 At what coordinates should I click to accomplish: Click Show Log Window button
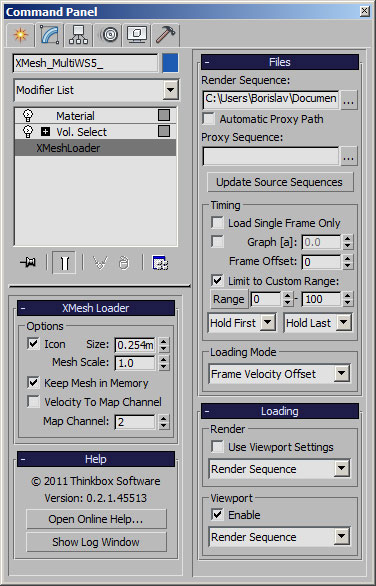(96, 542)
